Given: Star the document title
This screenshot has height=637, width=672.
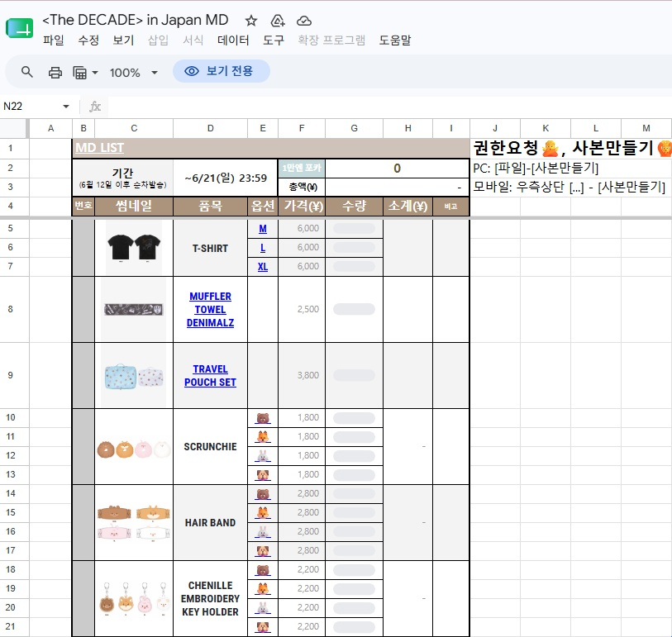Looking at the screenshot, I should [x=251, y=21].
